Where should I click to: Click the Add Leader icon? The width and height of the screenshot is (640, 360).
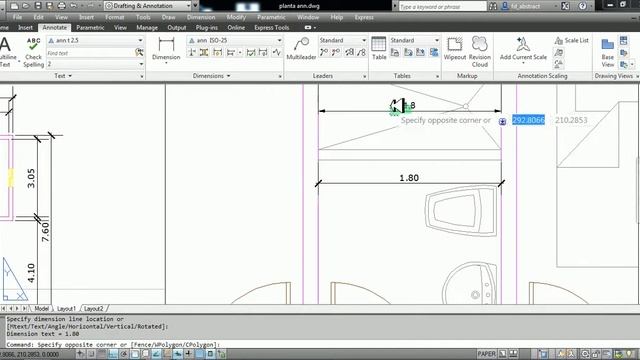(x=324, y=52)
